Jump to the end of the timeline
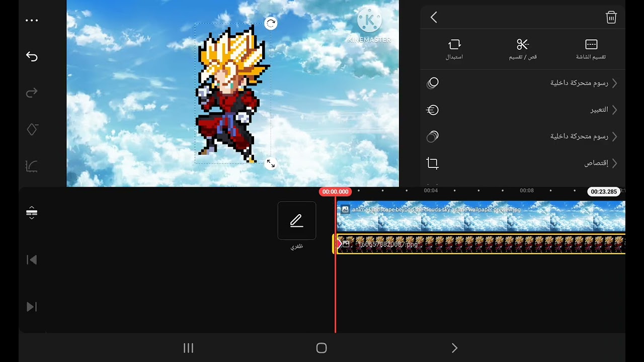This screenshot has width=644, height=362. pyautogui.click(x=32, y=307)
